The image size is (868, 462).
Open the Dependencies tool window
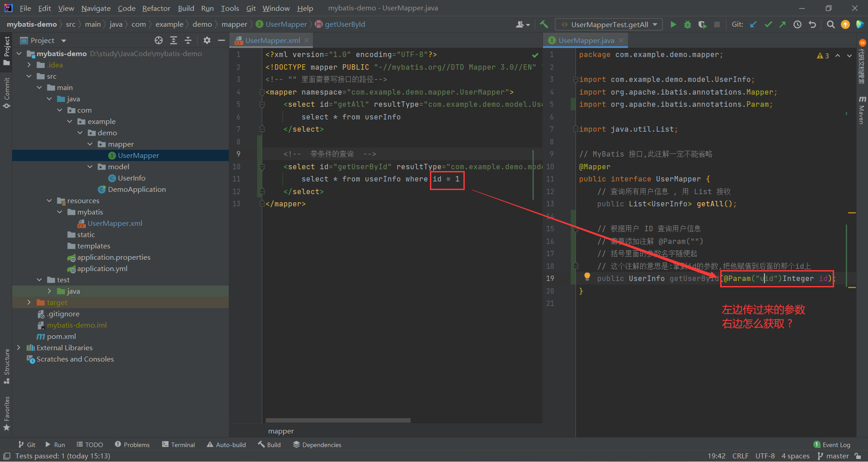317,445
